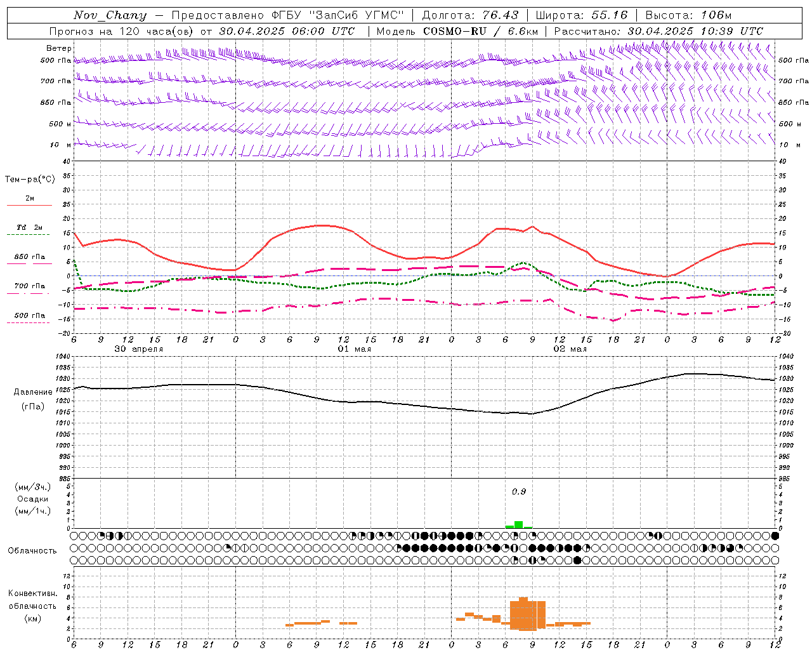
Task: Click the 'Высота: 106м' elevation value
Action: [x=688, y=15]
